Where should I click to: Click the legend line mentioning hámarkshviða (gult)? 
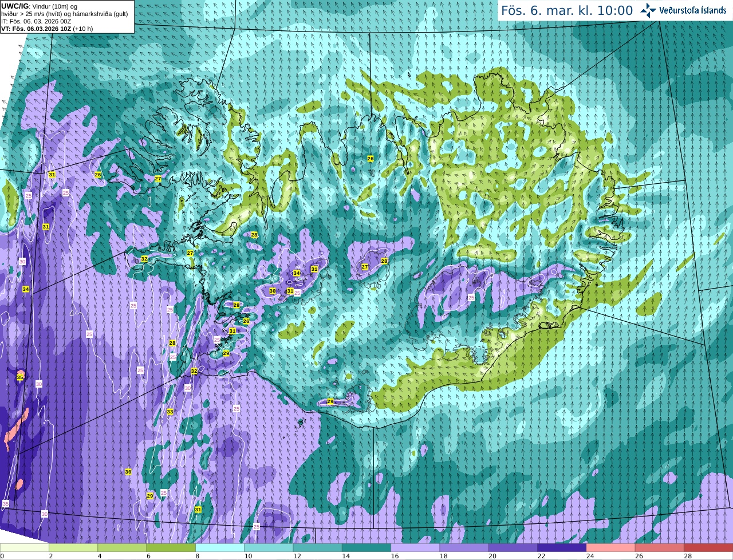coord(65,14)
